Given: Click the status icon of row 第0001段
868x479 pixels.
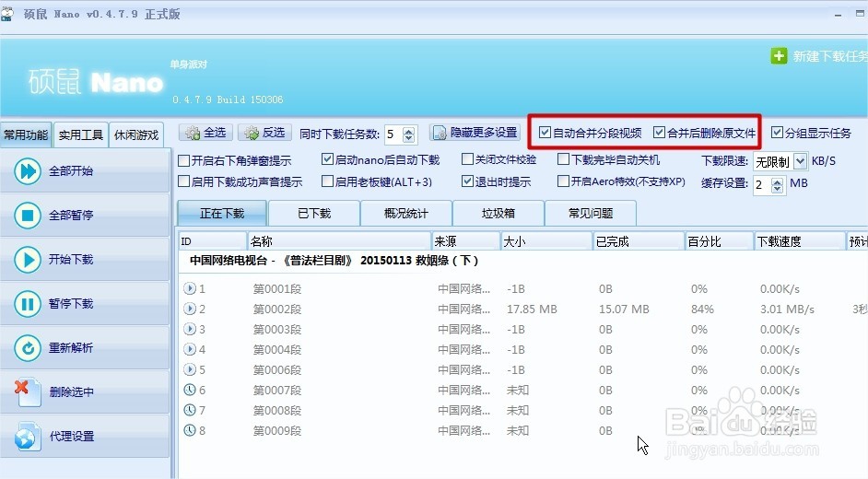Looking at the screenshot, I should (190, 288).
